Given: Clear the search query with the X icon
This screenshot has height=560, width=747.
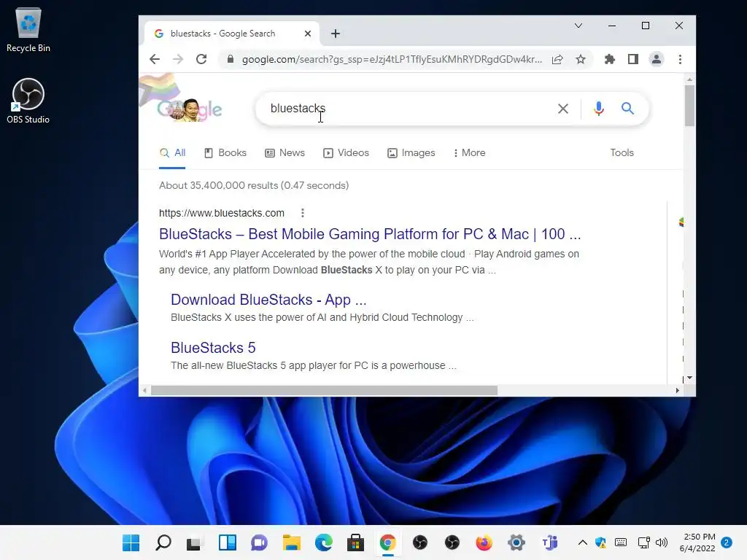Looking at the screenshot, I should tap(562, 109).
